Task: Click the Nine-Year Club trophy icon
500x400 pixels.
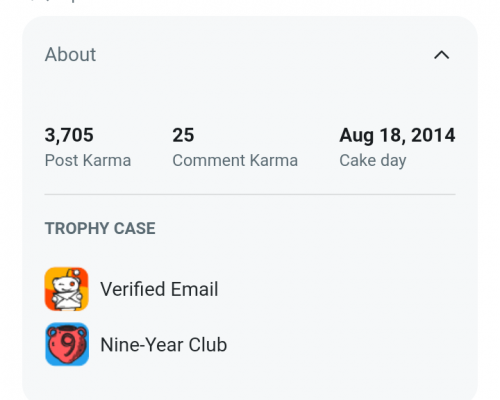Action: pyautogui.click(x=67, y=344)
